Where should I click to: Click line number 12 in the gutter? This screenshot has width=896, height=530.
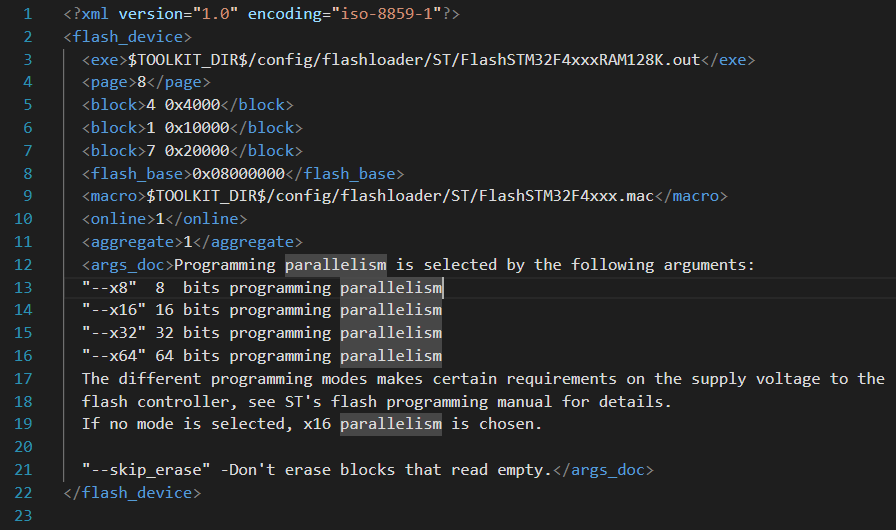[x=24, y=265]
